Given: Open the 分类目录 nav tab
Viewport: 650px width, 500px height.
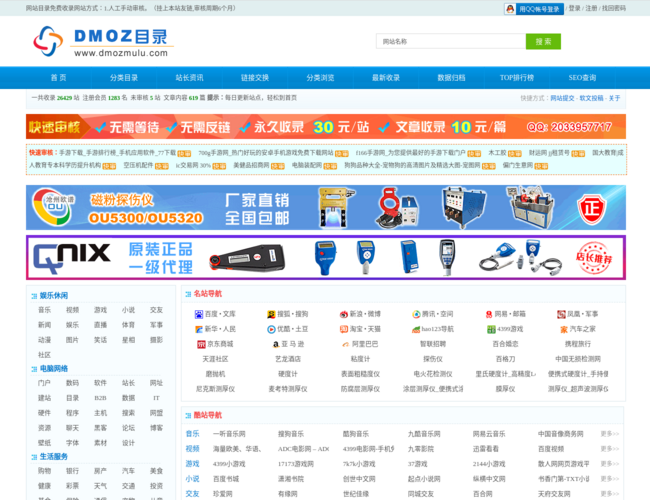Looking at the screenshot, I should (x=124, y=78).
